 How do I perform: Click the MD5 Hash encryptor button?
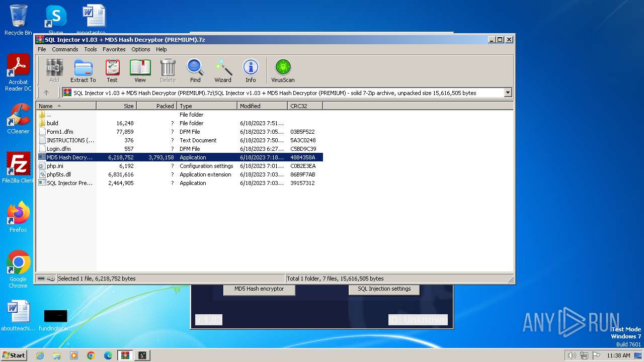coord(259,289)
